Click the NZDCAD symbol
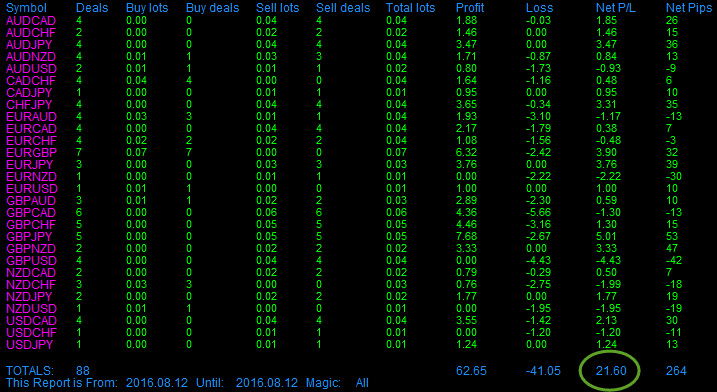The width and height of the screenshot is (717, 392). click(x=31, y=273)
